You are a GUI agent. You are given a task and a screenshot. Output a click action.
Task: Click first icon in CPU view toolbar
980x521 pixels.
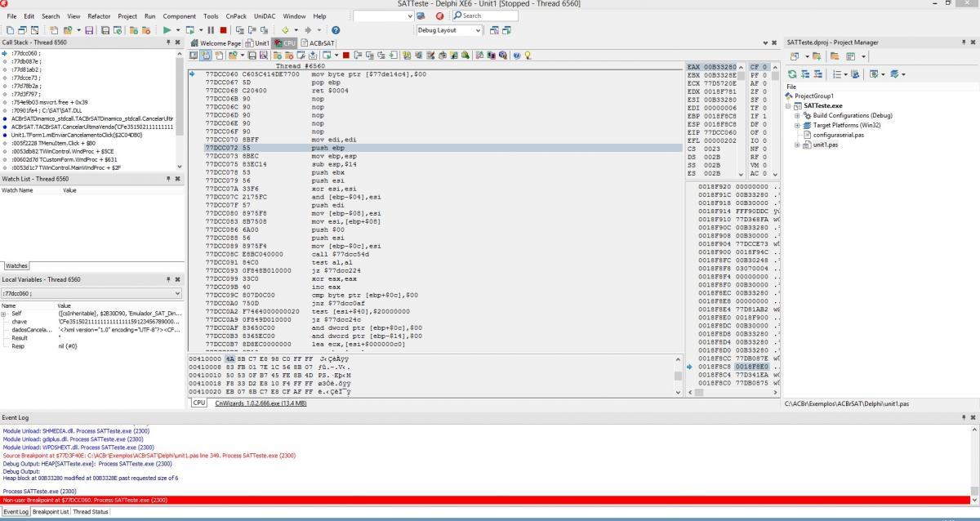tap(193, 56)
